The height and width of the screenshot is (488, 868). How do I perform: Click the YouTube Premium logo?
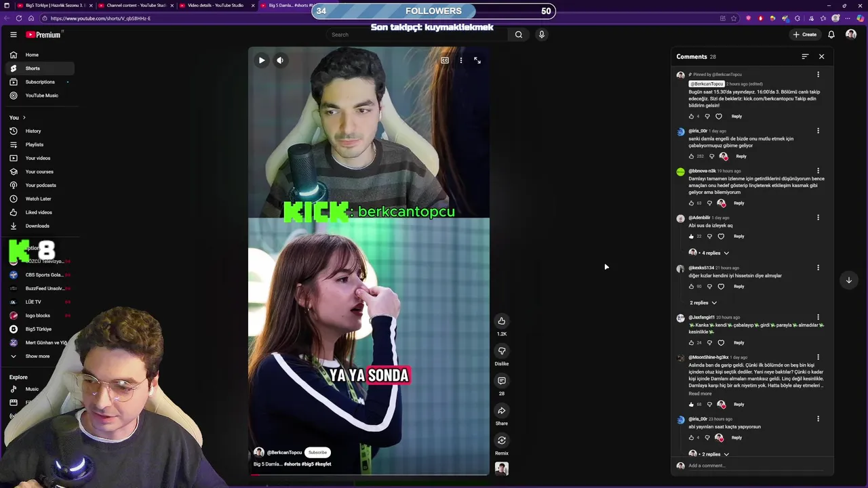click(45, 35)
